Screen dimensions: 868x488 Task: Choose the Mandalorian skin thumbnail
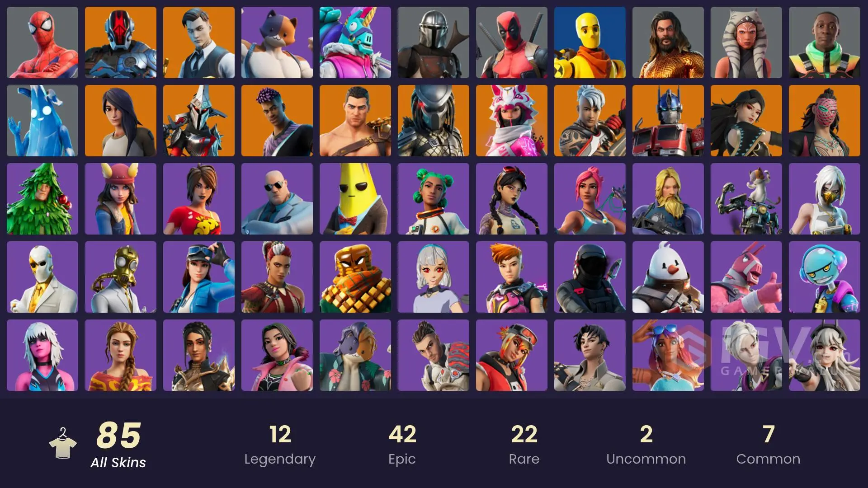[x=434, y=42]
